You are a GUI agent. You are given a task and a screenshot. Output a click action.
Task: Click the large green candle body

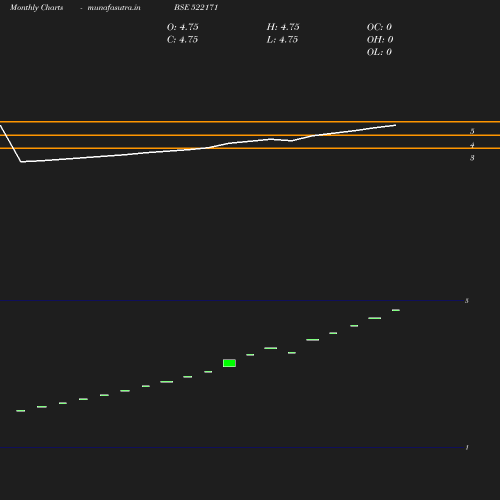click(x=229, y=363)
